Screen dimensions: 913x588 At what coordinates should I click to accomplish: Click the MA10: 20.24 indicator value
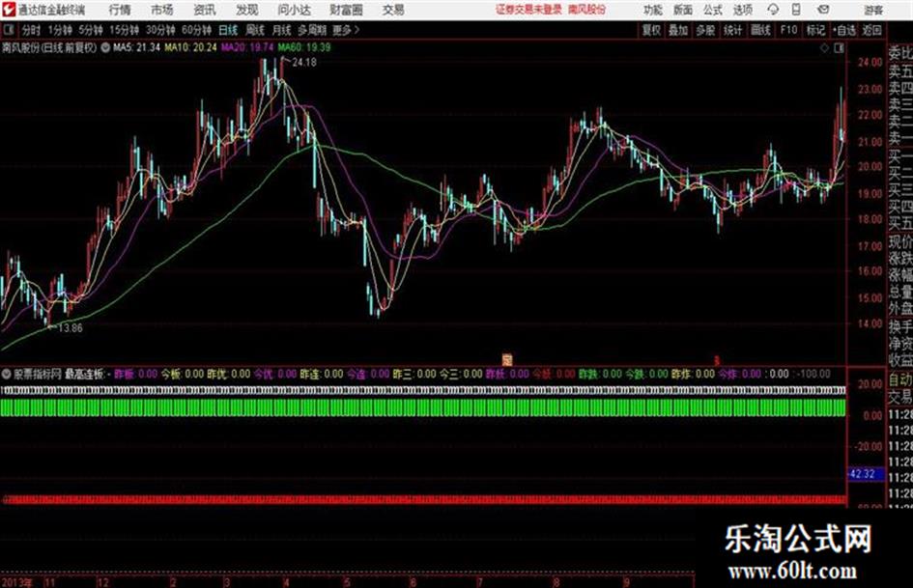(x=190, y=47)
